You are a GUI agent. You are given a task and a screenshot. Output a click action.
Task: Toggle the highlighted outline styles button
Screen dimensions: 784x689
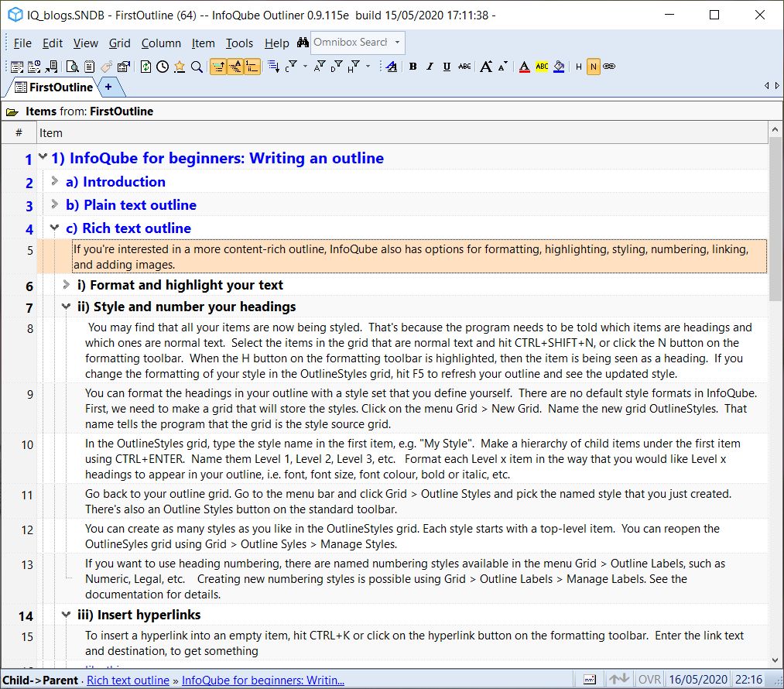pos(235,67)
